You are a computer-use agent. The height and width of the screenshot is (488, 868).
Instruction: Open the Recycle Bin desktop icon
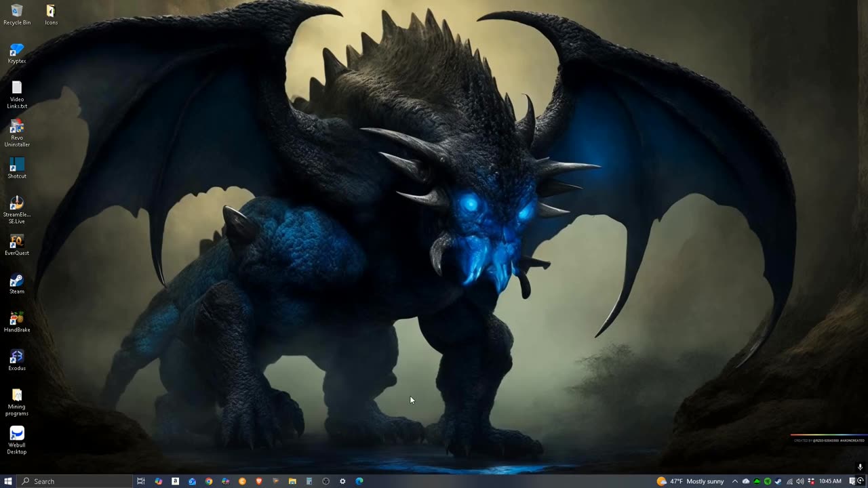pos(17,14)
